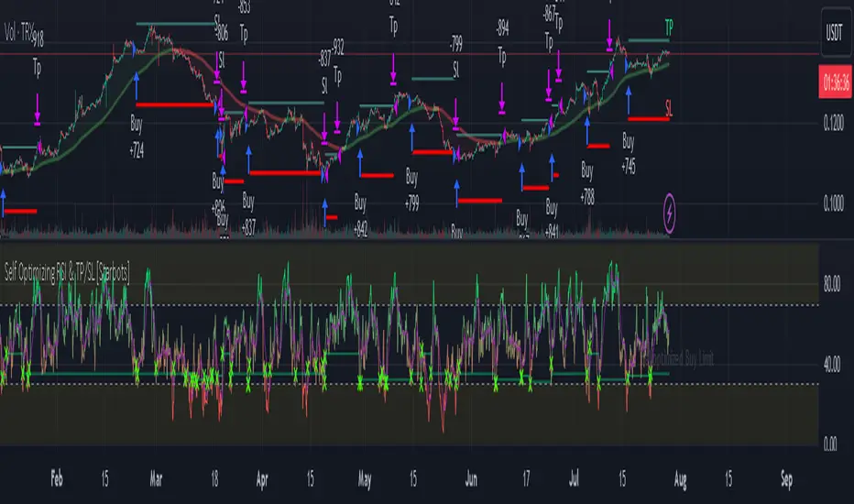The height and width of the screenshot is (504, 854).
Task: Click the red SL label
Action: [669, 109]
